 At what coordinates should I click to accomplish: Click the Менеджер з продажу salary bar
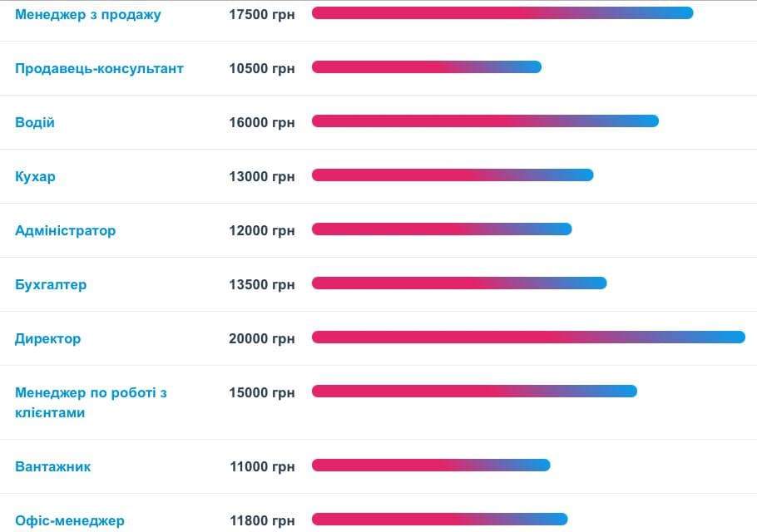click(x=502, y=13)
